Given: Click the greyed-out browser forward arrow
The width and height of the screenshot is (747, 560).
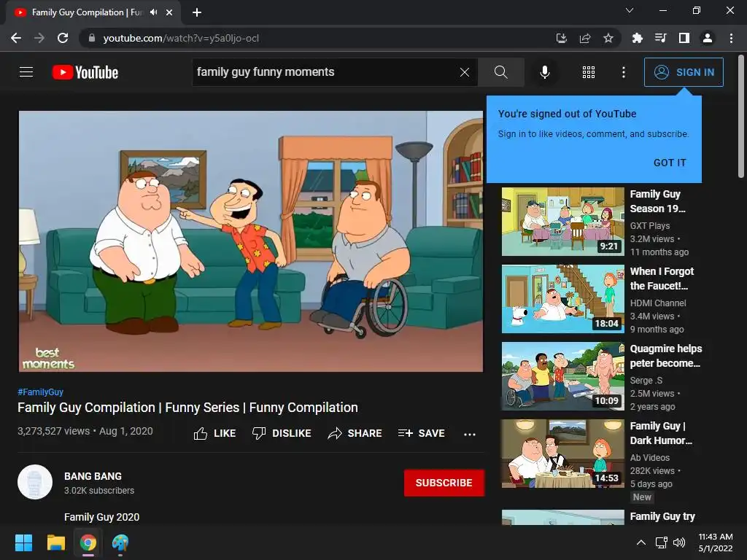Looking at the screenshot, I should point(39,38).
